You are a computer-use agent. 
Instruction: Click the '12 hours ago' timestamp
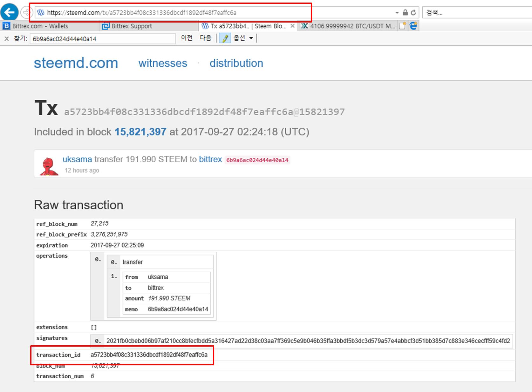point(82,170)
